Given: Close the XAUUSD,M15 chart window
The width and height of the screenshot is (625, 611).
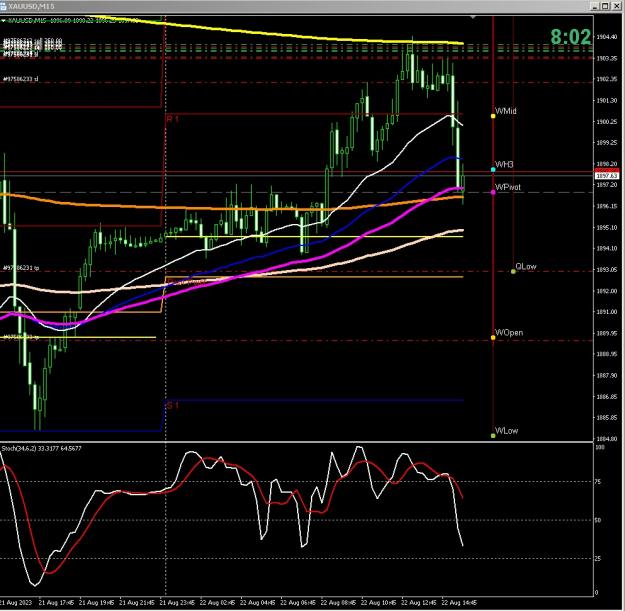Looking at the screenshot, I should (615, 6).
